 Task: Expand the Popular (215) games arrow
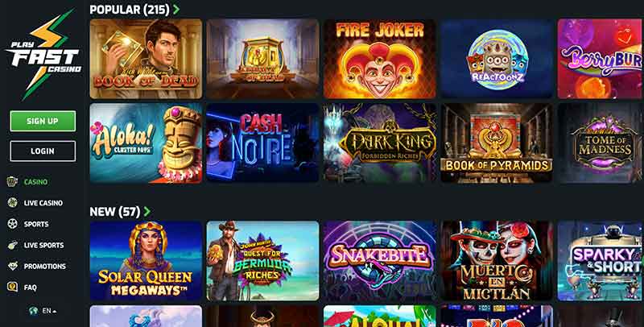click(176, 9)
